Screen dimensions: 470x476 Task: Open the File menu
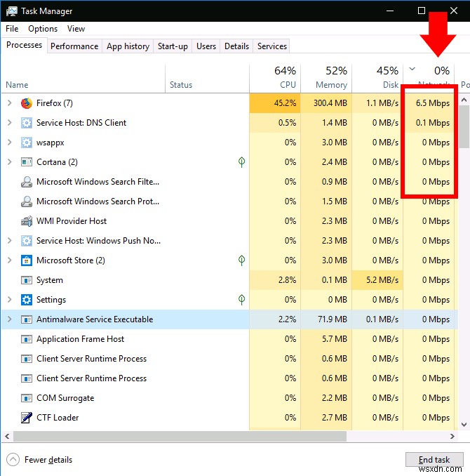12,29
